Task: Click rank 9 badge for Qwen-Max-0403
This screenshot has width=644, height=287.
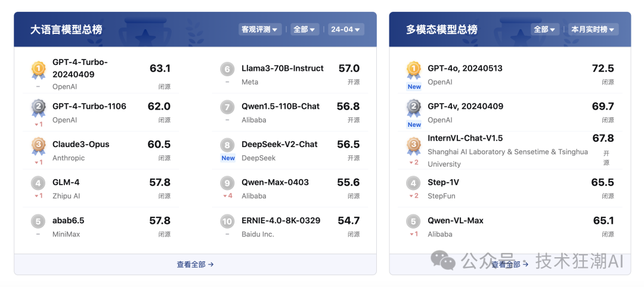Action: point(227,183)
